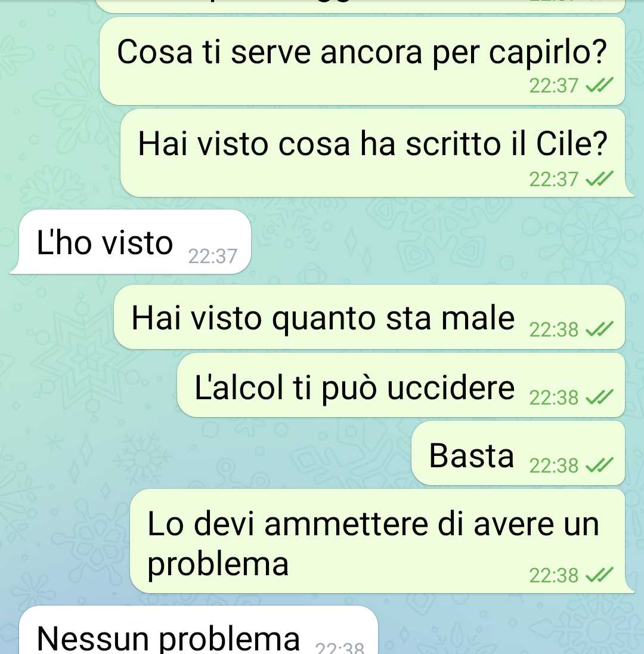644x654 pixels.
Task: Tap read receipt ticks beside "Hai visto quanto sta male"
Action: tap(599, 329)
